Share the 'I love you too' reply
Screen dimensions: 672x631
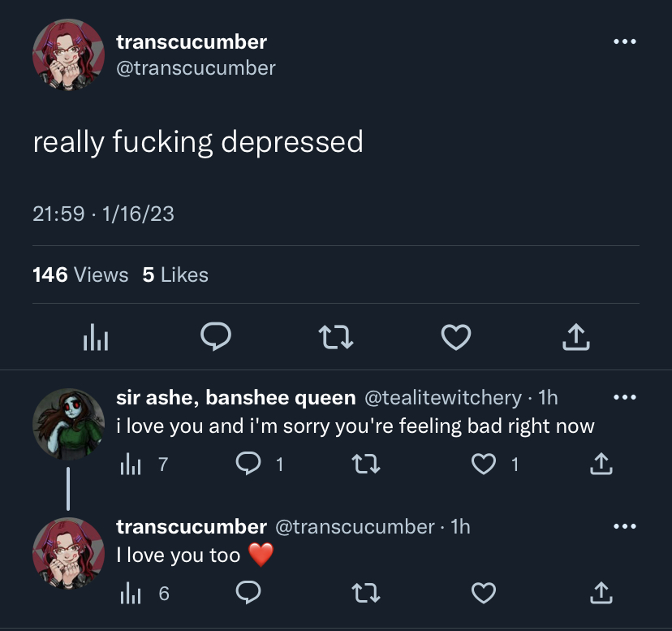pos(601,594)
